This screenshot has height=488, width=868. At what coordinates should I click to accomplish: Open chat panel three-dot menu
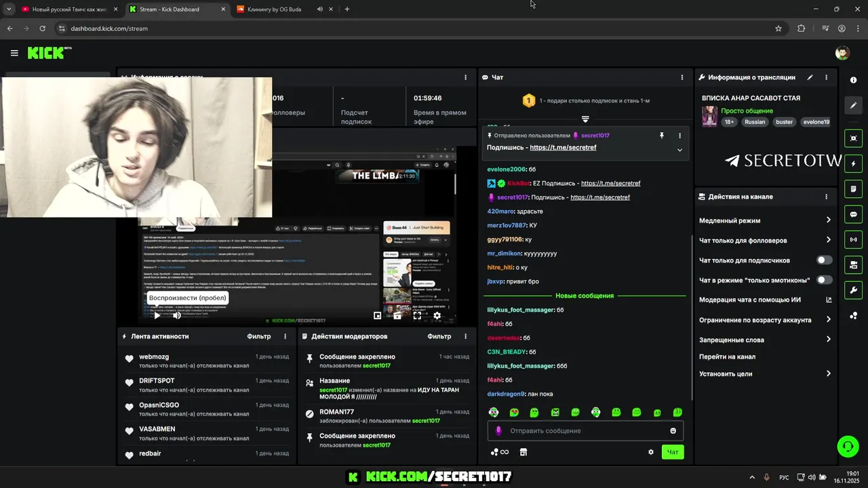[x=682, y=77]
